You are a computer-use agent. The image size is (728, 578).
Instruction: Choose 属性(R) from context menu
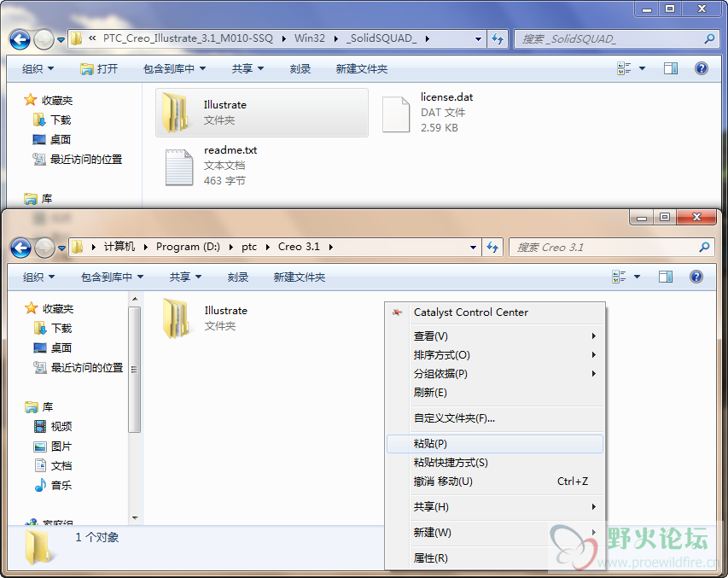click(x=495, y=558)
